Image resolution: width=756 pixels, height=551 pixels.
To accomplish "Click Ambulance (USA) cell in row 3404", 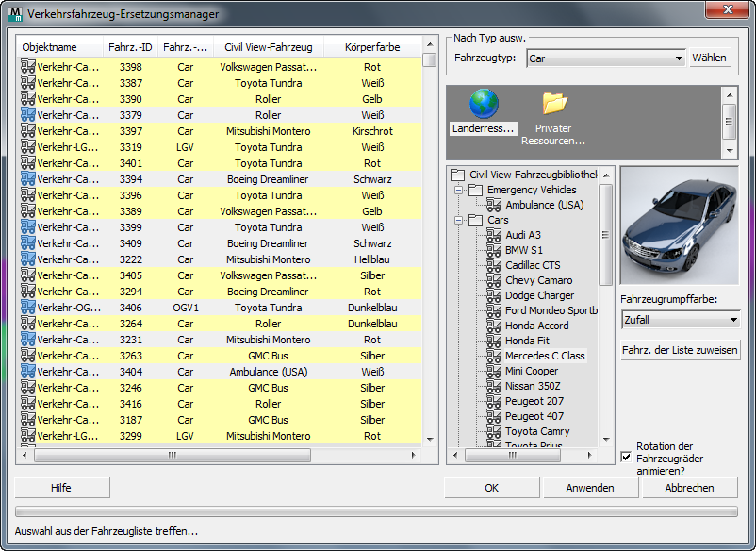I will (269, 372).
